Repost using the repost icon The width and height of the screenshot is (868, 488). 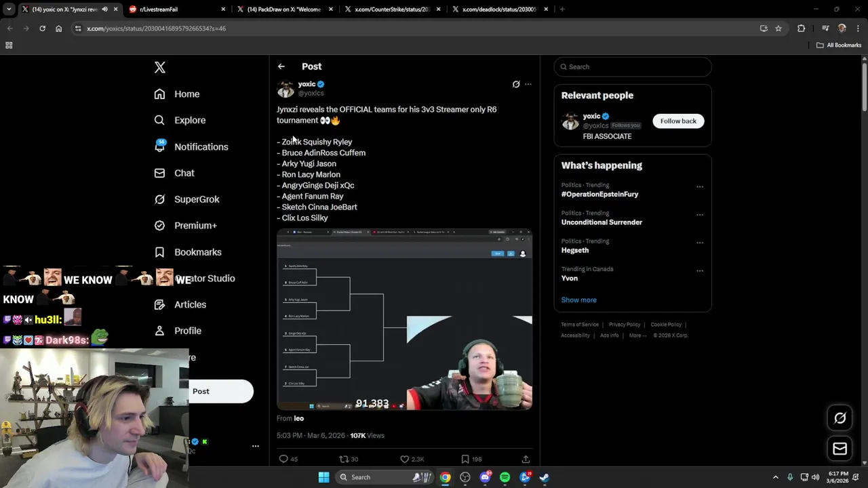344,459
